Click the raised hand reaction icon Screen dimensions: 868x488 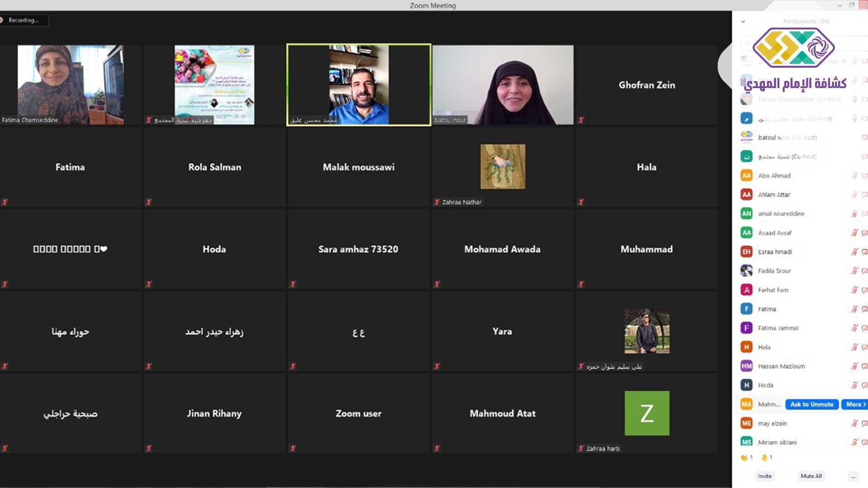764,458
